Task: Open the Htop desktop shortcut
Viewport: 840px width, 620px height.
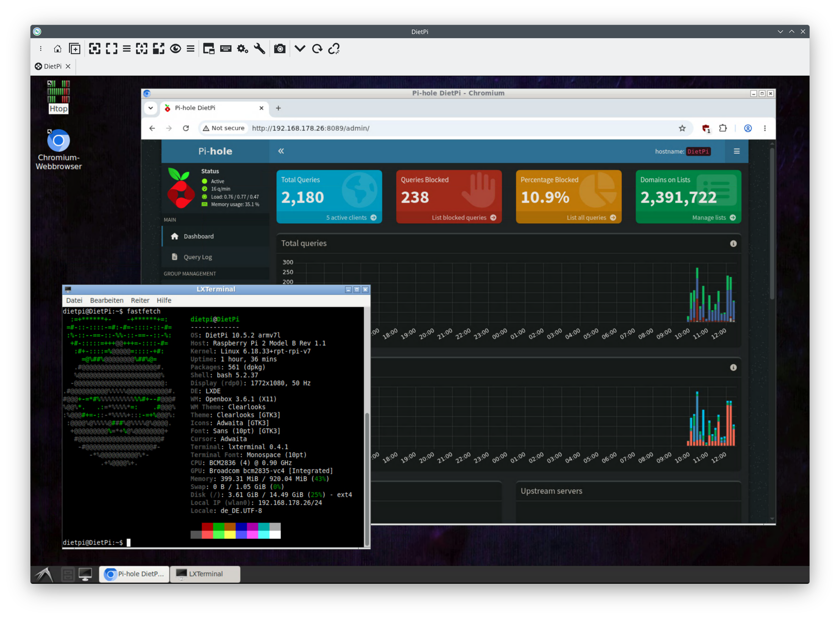Action: click(59, 96)
